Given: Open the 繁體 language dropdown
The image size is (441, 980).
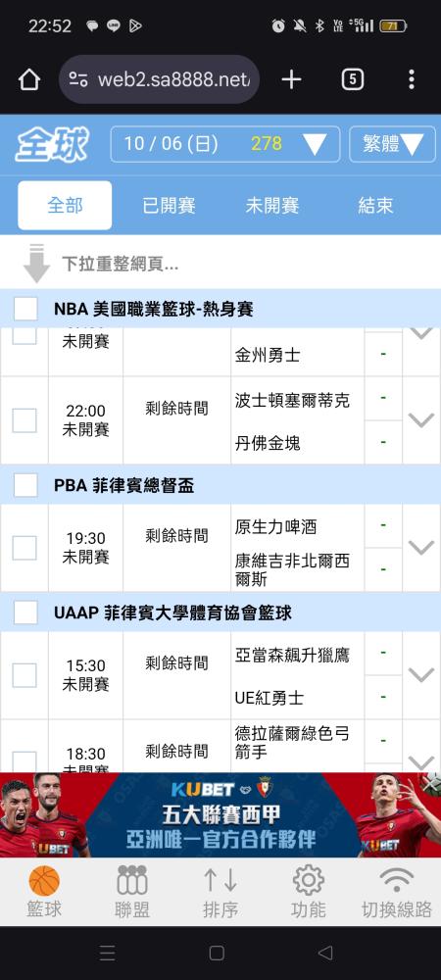Looking at the screenshot, I should click(392, 144).
